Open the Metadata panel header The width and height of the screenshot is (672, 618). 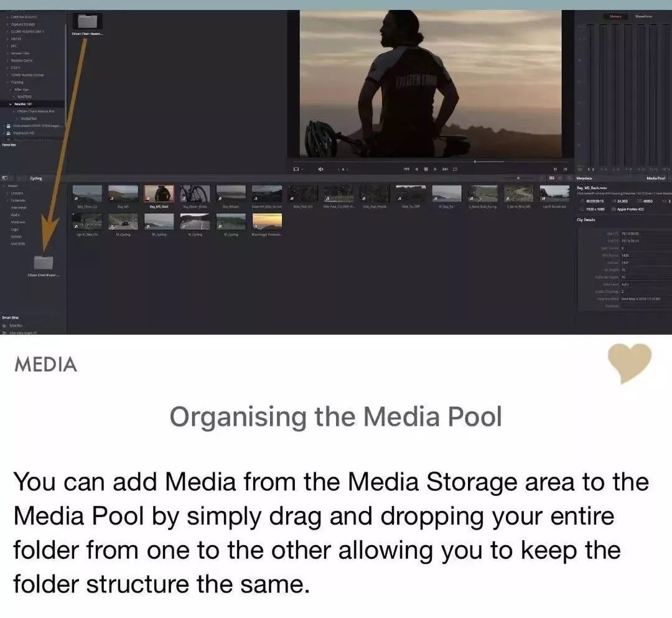click(x=584, y=178)
